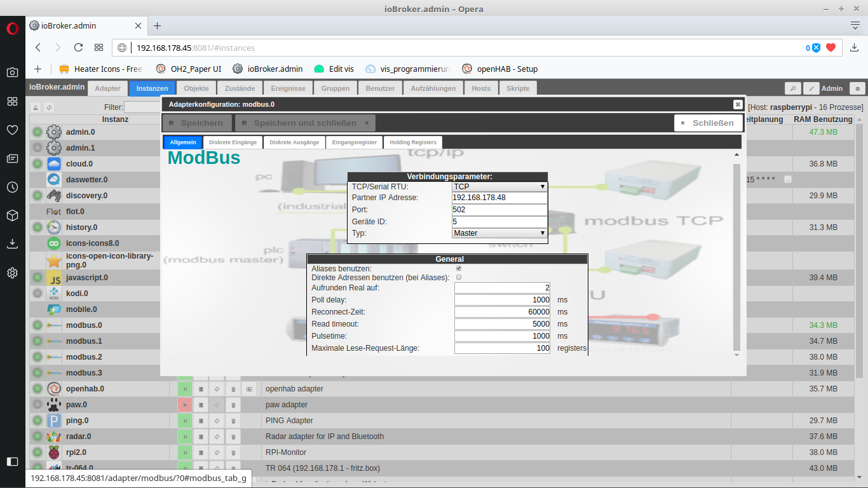Screen dimensions: 868x488
Task: Open the Skripte tab in ioBroker
Action: click(x=518, y=88)
